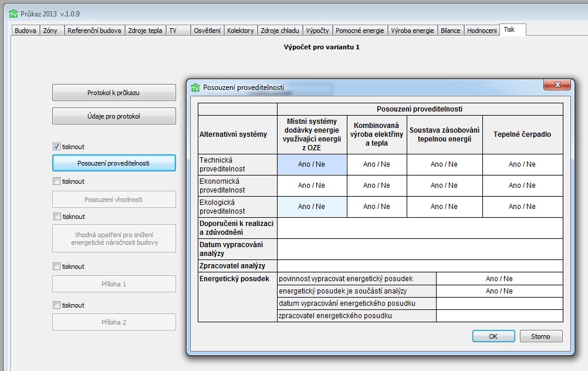Image resolution: width=588 pixels, height=371 pixels.
Task: Uncheck tisknout above Posouzení proveditelnosti
Action: point(57,147)
